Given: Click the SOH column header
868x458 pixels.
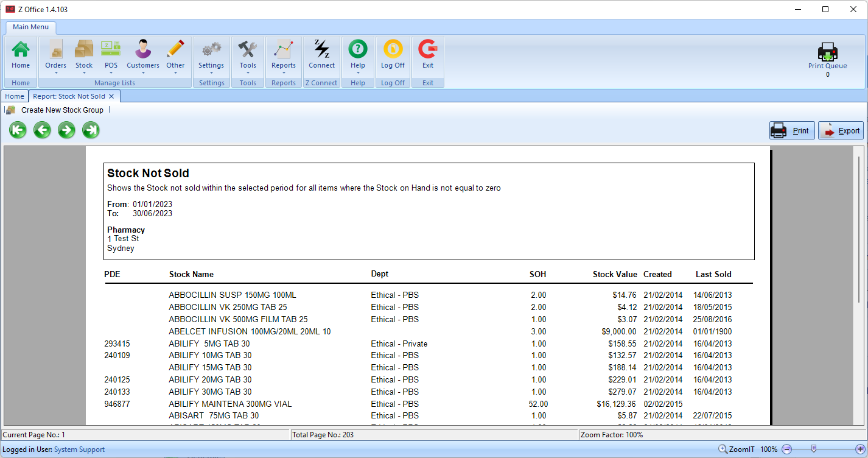Looking at the screenshot, I should [x=537, y=274].
